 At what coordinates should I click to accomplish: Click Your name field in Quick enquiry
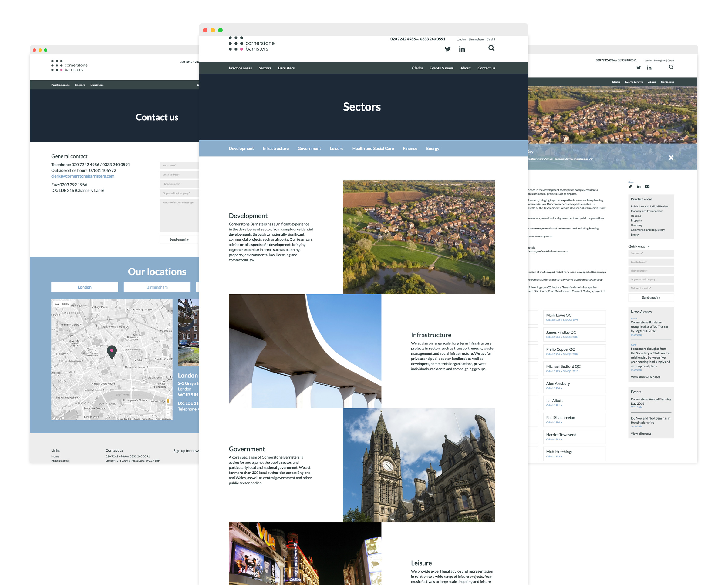coord(651,253)
